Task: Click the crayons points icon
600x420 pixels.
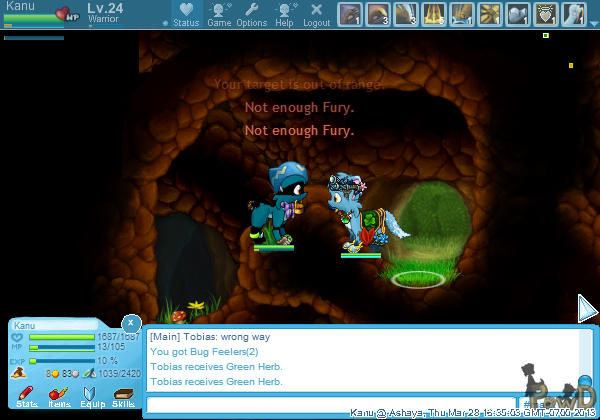Action: click(x=90, y=373)
